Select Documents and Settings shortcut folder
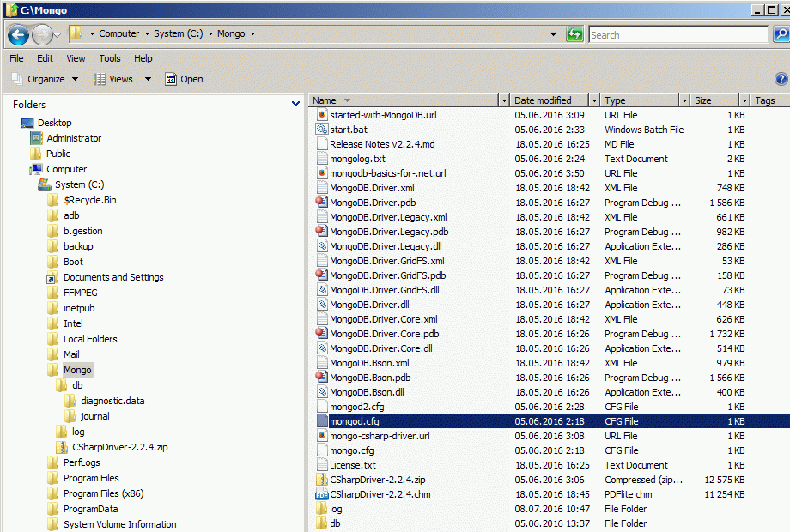Screen dimensions: 790x532 coord(113,277)
